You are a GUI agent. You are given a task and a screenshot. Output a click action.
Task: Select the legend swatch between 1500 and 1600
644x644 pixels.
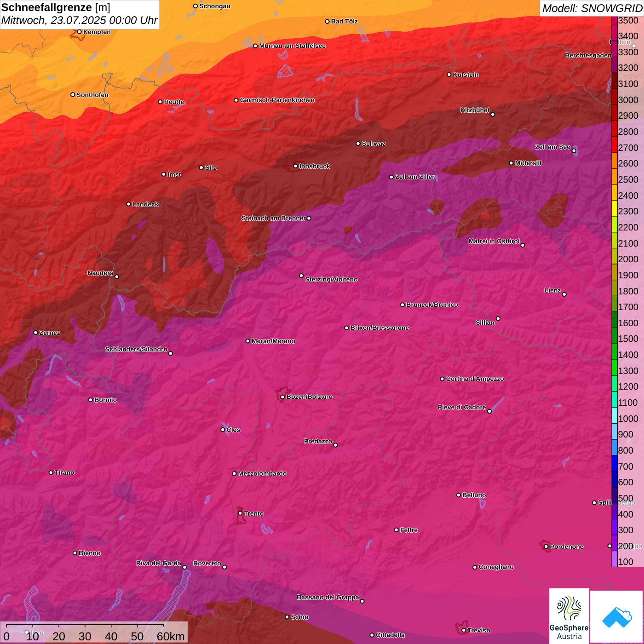pyautogui.click(x=615, y=335)
